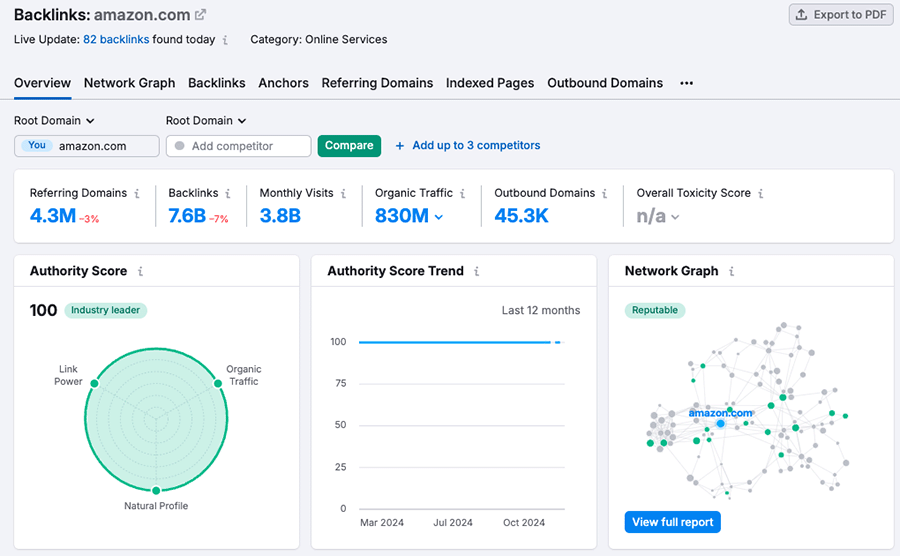Click info icon next to Monthly Visits

coord(343,193)
